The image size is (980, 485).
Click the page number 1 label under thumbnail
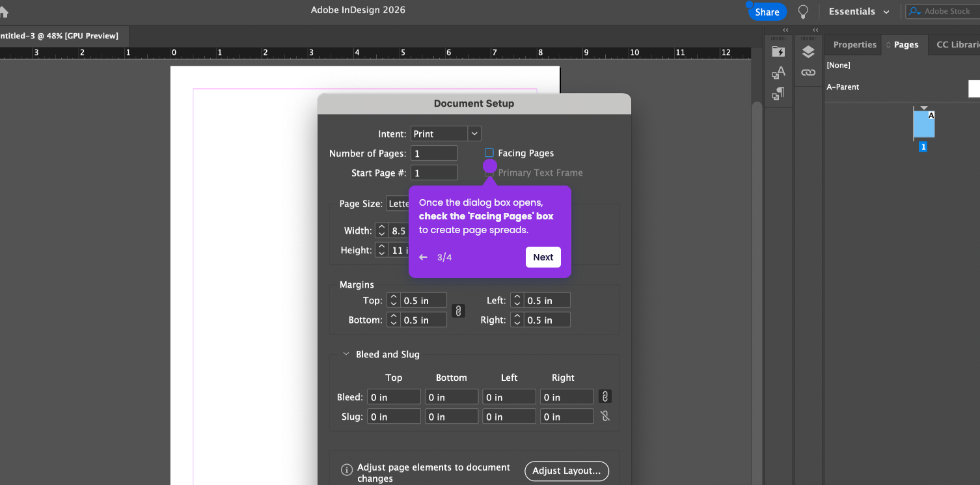tap(923, 147)
